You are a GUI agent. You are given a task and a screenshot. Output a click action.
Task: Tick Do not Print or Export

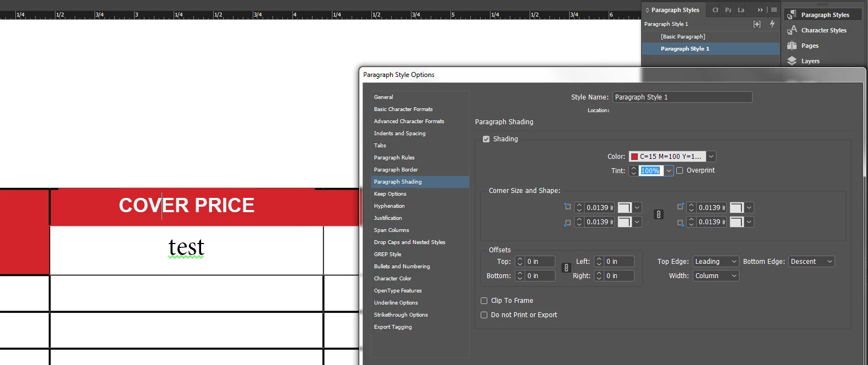(484, 315)
